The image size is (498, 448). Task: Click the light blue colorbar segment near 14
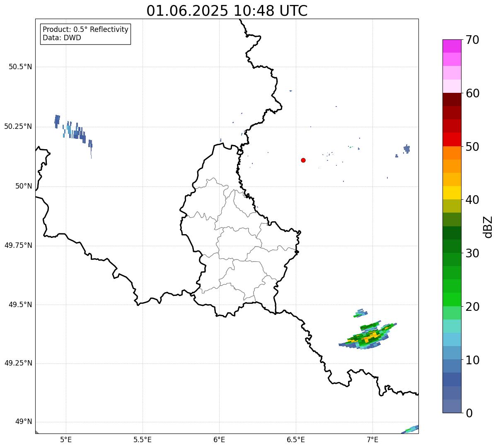click(452, 339)
